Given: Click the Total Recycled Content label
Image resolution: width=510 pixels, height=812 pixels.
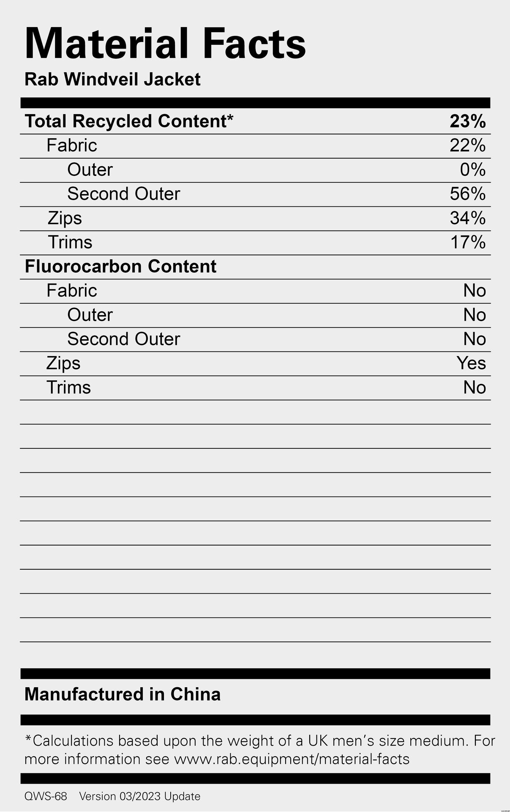Looking at the screenshot, I should point(129,121).
